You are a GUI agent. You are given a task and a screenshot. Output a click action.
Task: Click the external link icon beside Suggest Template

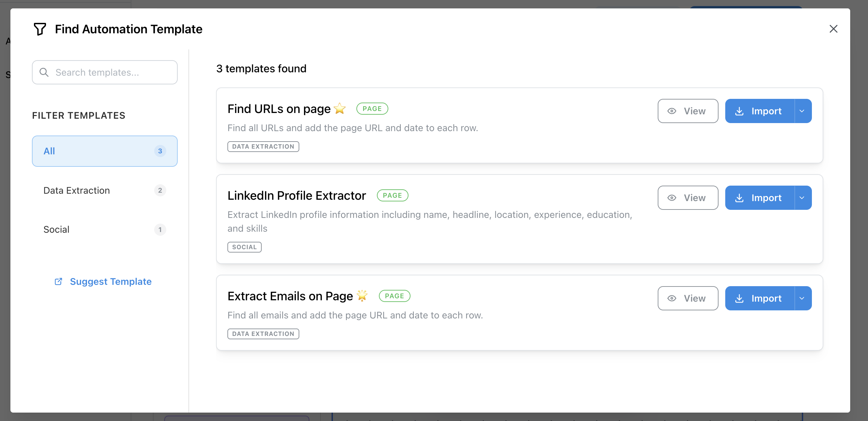tap(58, 281)
